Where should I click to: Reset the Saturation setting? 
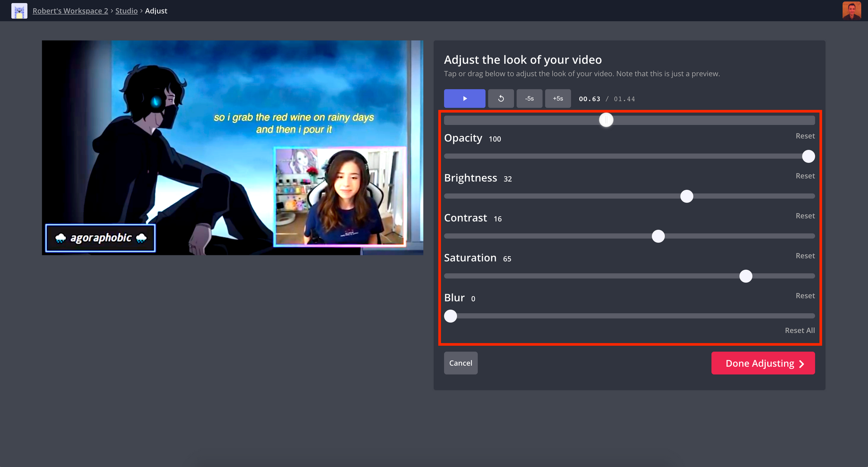(x=805, y=256)
